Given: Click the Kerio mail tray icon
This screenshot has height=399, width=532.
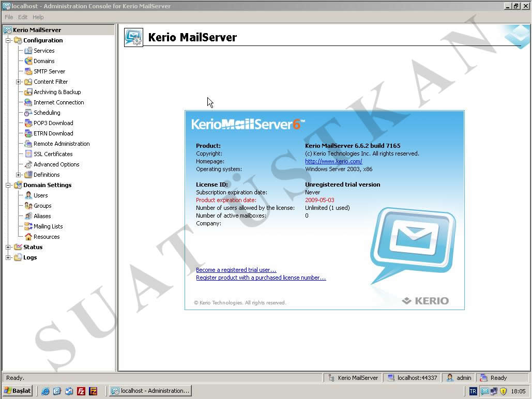Looking at the screenshot, I should pos(485,391).
